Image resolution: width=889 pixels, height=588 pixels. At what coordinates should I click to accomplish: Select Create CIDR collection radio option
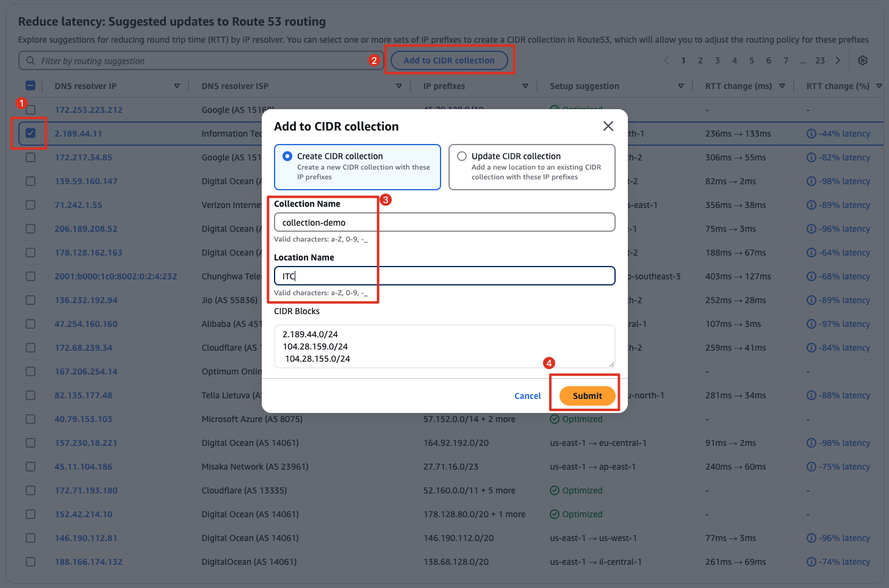(287, 156)
